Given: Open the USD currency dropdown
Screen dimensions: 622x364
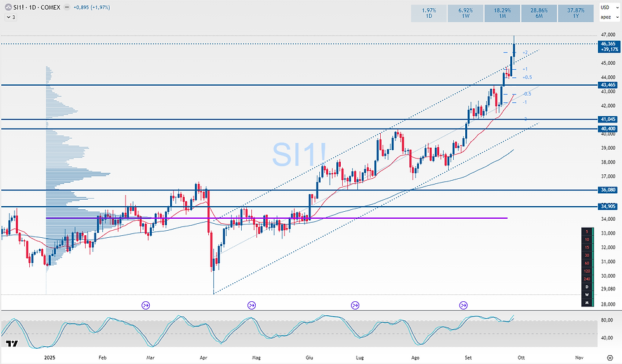Looking at the screenshot, I should pos(609,7).
